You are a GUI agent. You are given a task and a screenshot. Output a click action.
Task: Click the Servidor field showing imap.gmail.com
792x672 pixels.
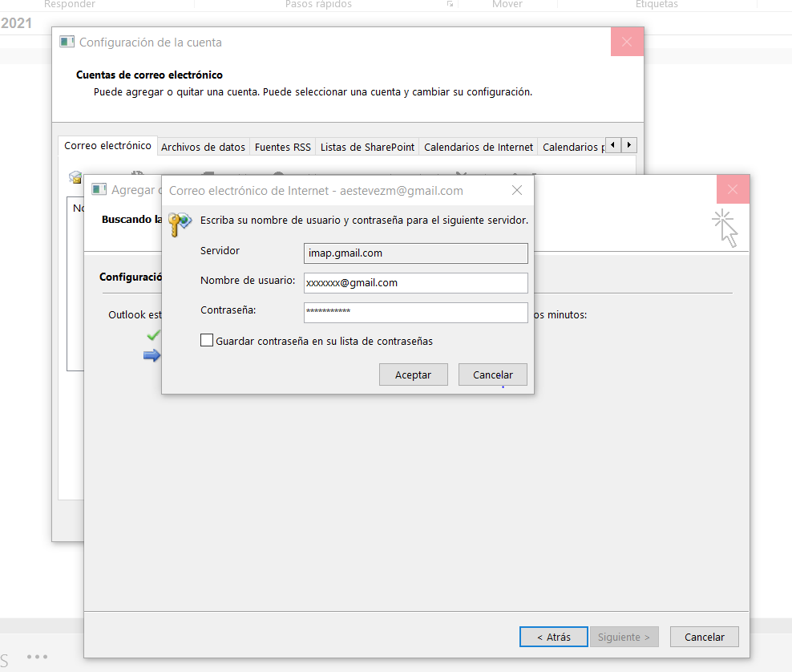click(x=416, y=253)
